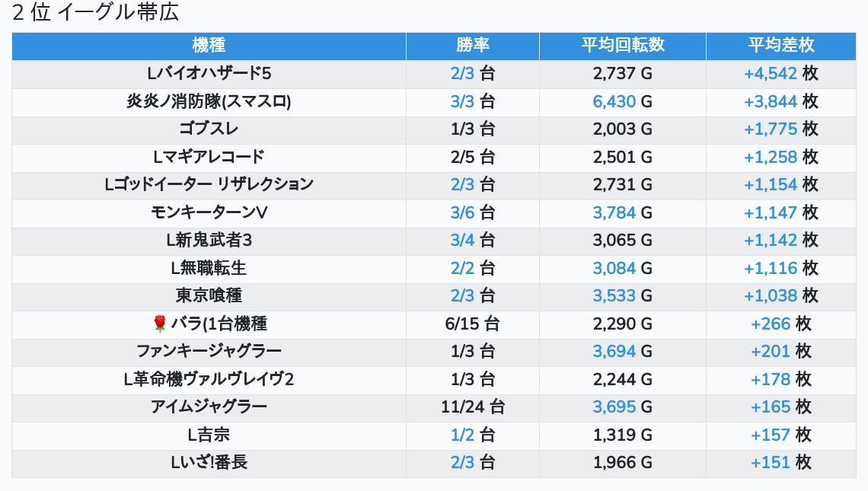Sort by the 機種 column header

209,45
